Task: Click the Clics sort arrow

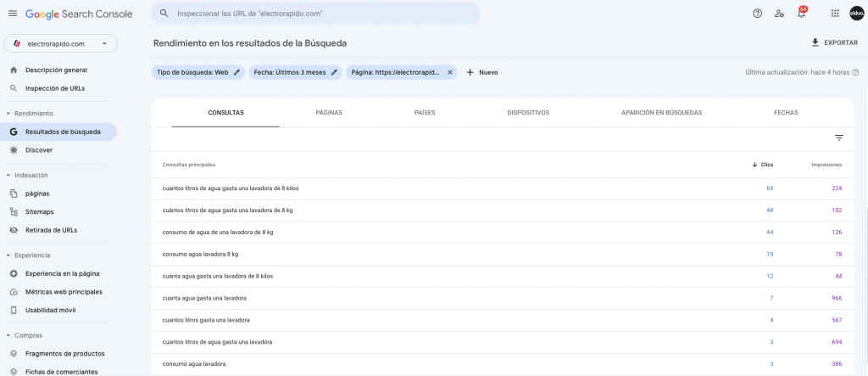Action: tap(754, 165)
